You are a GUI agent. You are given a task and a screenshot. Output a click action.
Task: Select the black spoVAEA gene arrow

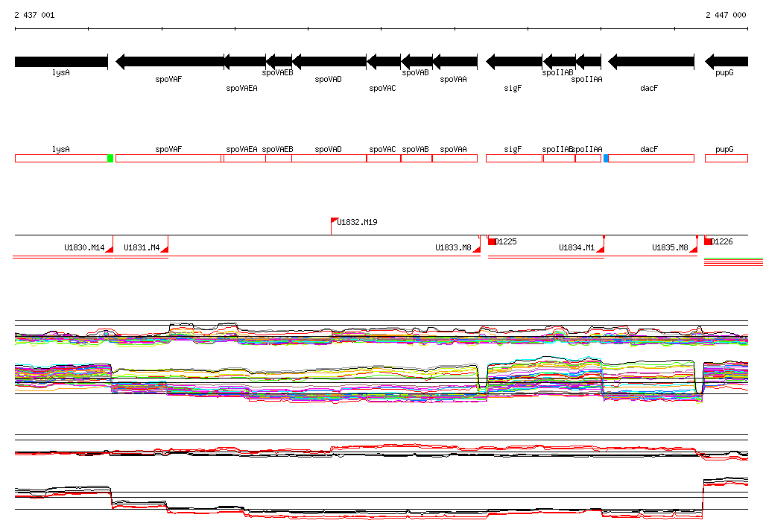(244, 62)
